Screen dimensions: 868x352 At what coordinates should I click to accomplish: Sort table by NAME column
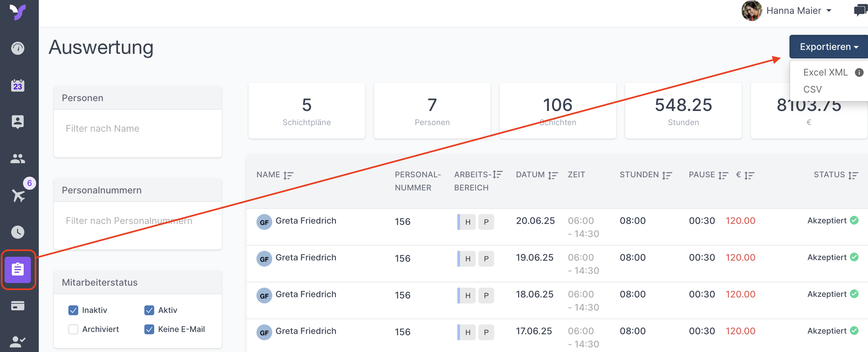point(288,175)
